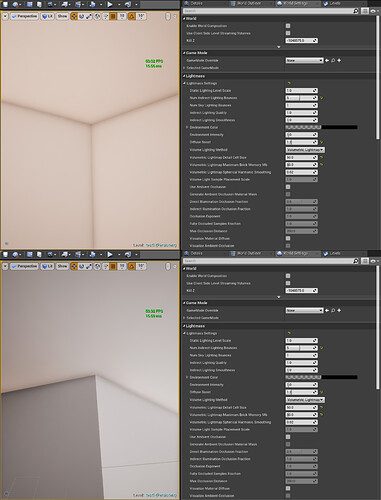Toggle Use Client Side Level Streaming, upper panel

288,33
